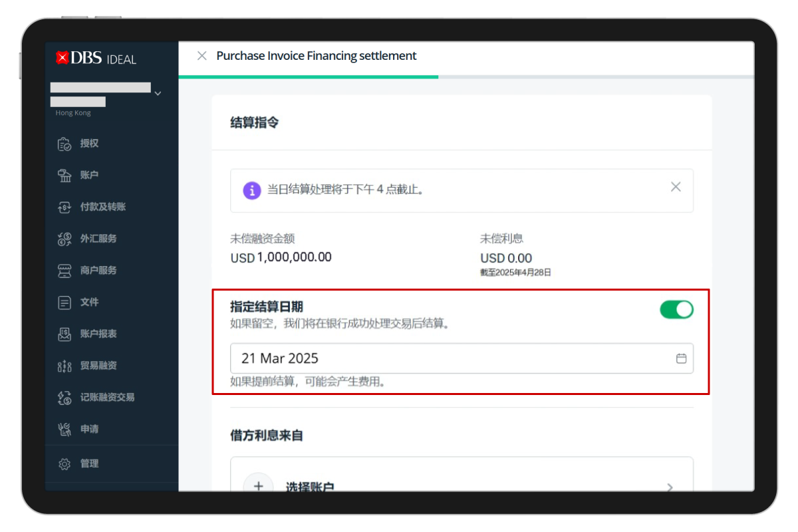The height and width of the screenshot is (532, 798).
Task: Click the 贸易融资 sliders icon
Action: [x=65, y=366]
